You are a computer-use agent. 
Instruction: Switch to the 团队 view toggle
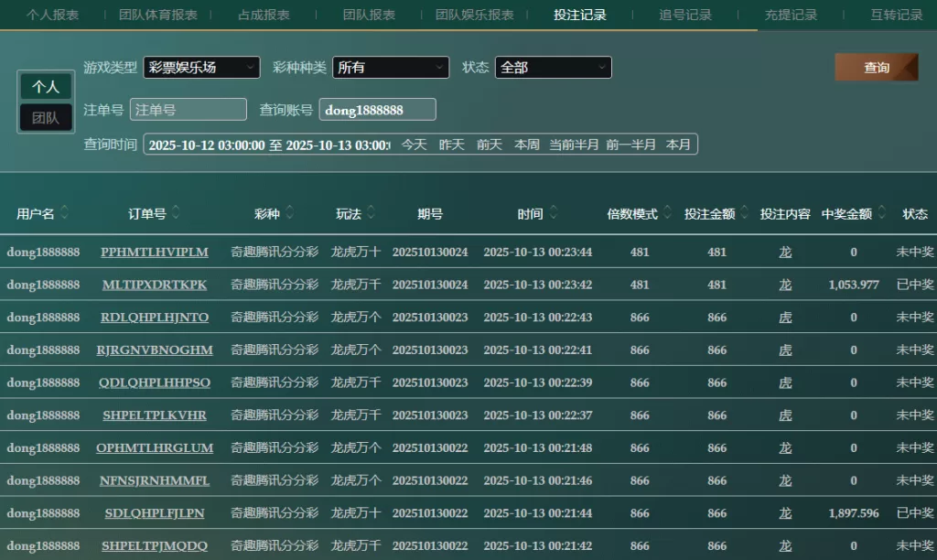click(x=46, y=117)
